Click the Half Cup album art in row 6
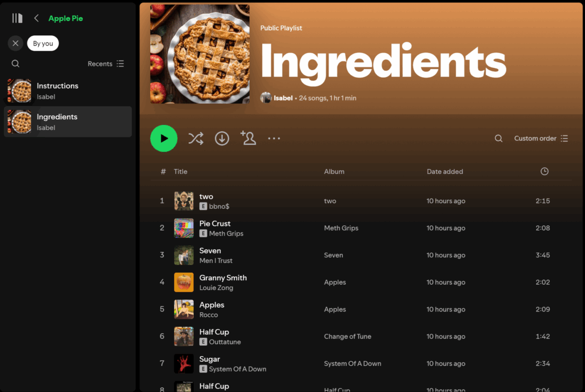Screen dimensions: 585x392 184,337
